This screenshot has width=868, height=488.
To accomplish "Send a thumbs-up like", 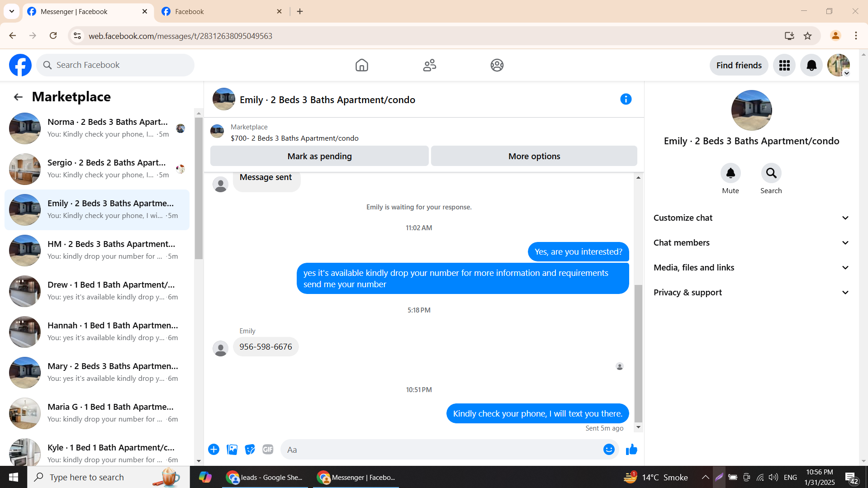I will (x=631, y=450).
